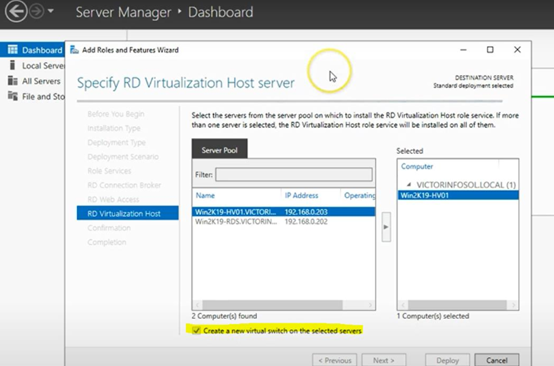Viewport: 554px width, 366px height.
Task: Select Win2K19-HV01 in the Selected list
Action: 458,195
